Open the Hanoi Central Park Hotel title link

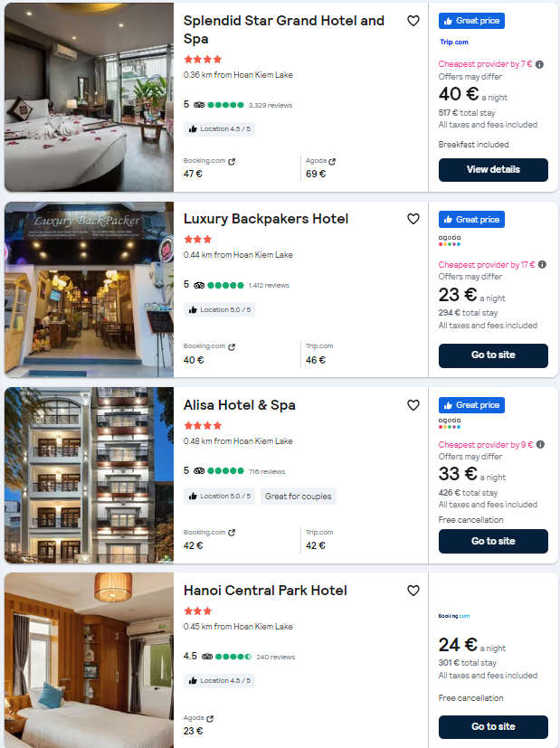pyautogui.click(x=265, y=590)
